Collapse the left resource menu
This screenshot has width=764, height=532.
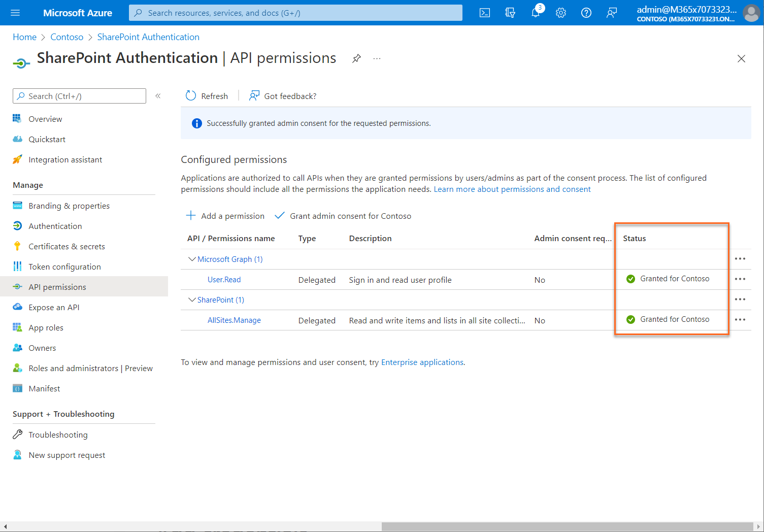[x=158, y=95]
